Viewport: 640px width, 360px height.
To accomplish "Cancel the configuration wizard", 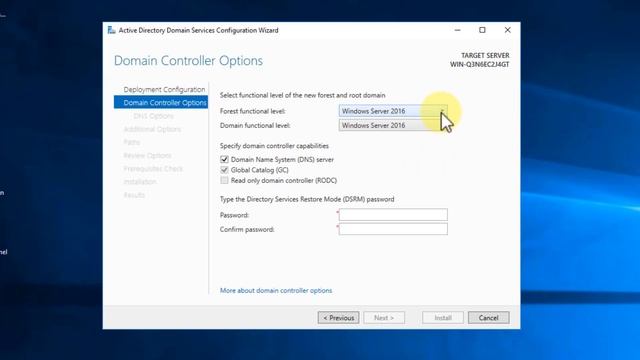I will [x=489, y=318].
